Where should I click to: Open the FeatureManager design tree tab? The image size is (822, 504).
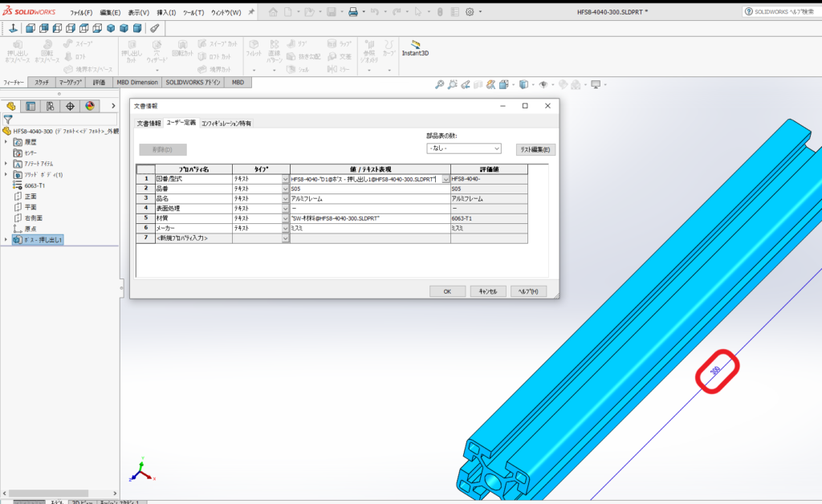pyautogui.click(x=10, y=106)
